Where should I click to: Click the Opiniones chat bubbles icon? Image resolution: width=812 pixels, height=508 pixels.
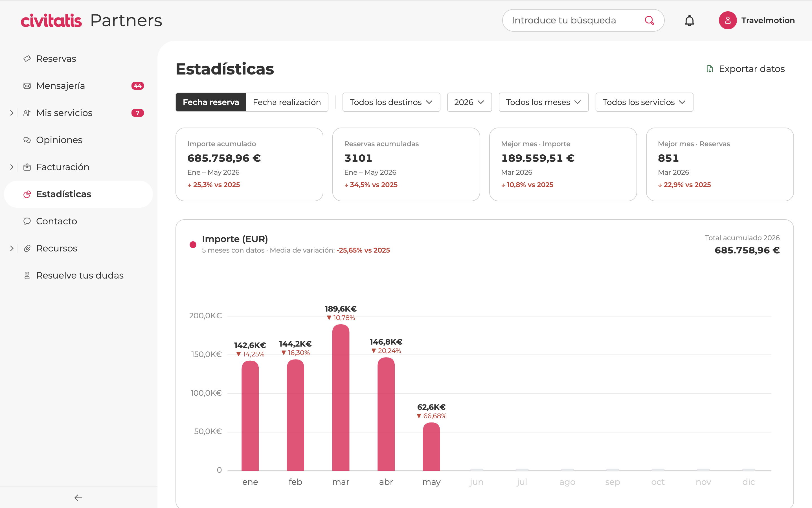click(27, 140)
